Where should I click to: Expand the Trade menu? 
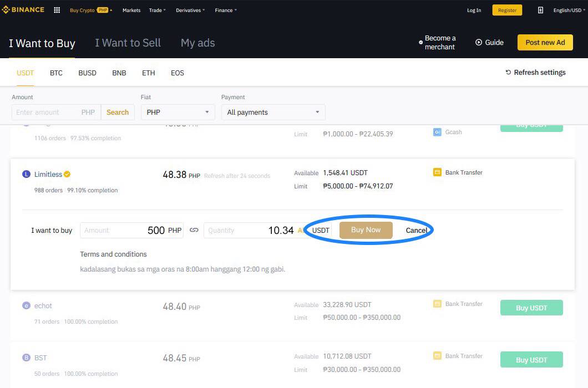[x=157, y=10]
